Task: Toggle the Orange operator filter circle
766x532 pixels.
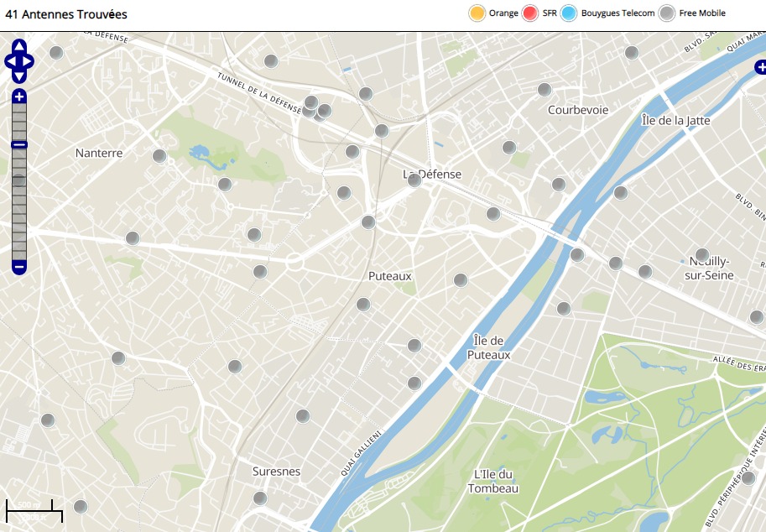Action: [x=477, y=13]
